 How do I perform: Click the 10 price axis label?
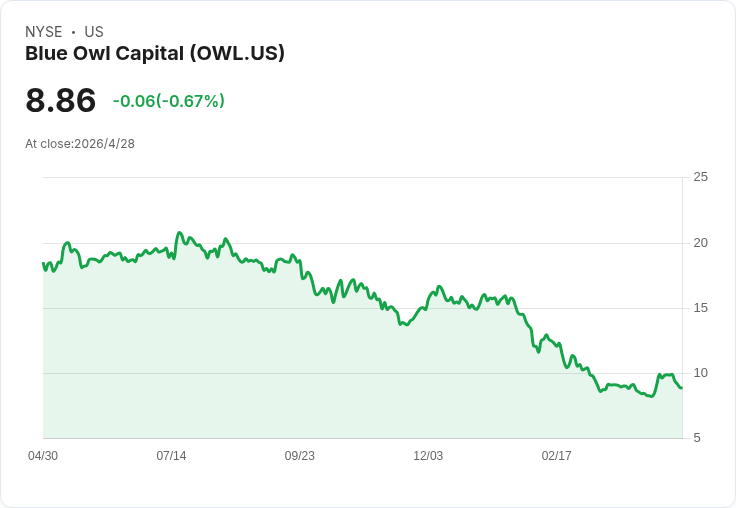click(x=700, y=373)
